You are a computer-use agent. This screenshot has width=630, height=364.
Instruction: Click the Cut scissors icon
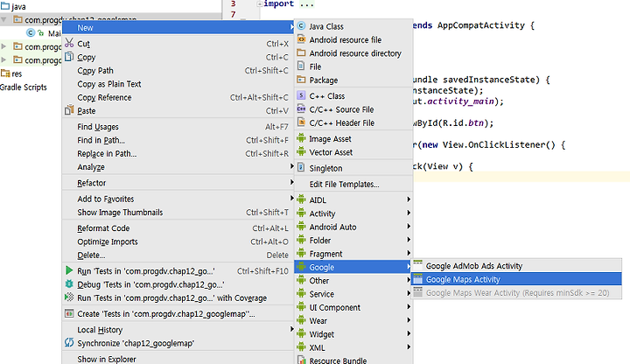(x=69, y=43)
